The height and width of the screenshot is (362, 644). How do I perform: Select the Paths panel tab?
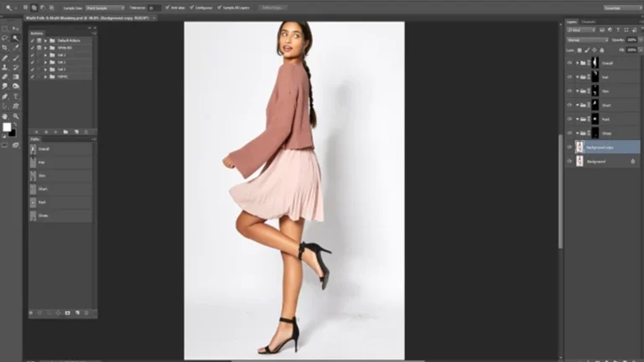pos(35,139)
